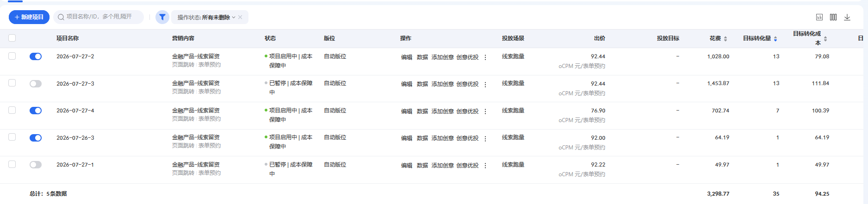The width and height of the screenshot is (868, 204).
Task: Click 数据 for project 2026-07-27-1
Action: pyautogui.click(x=422, y=166)
